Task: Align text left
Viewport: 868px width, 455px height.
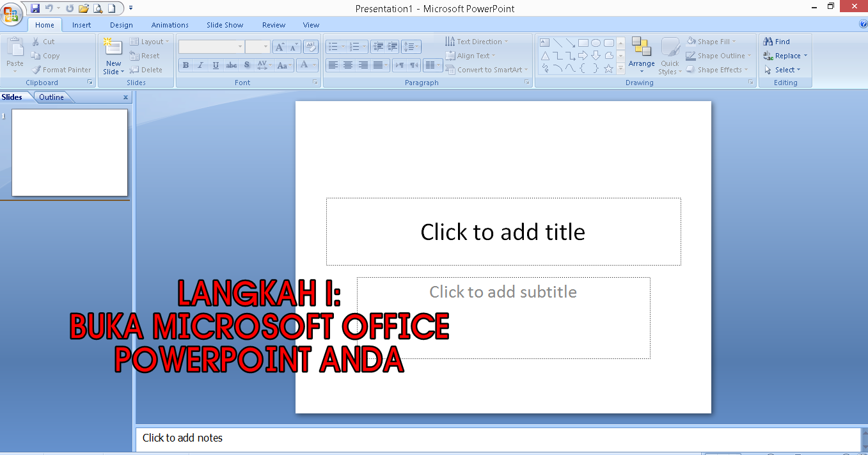Action: tap(333, 65)
